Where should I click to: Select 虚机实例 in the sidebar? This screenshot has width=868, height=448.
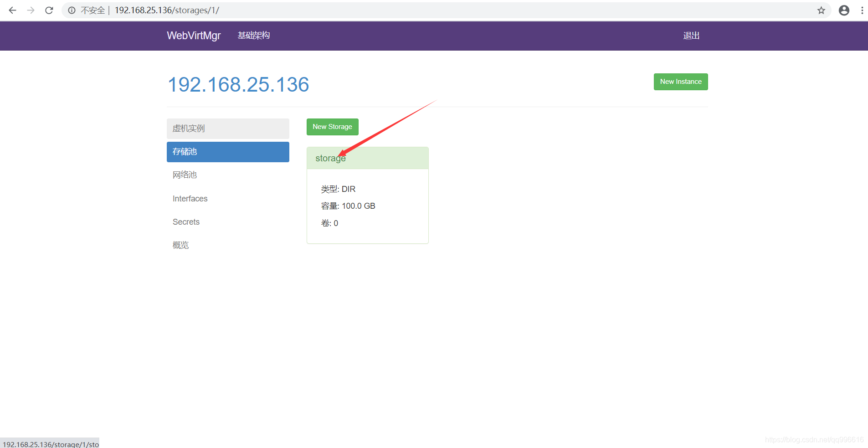228,129
